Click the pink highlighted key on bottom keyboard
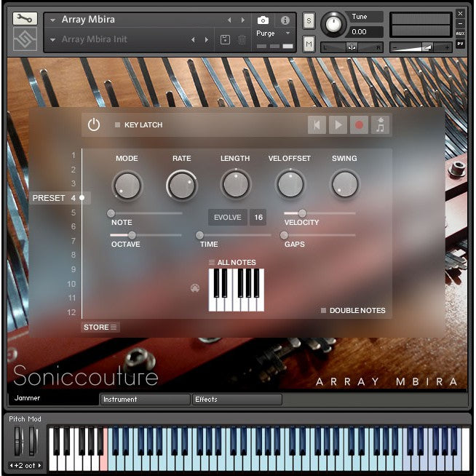 click(104, 461)
